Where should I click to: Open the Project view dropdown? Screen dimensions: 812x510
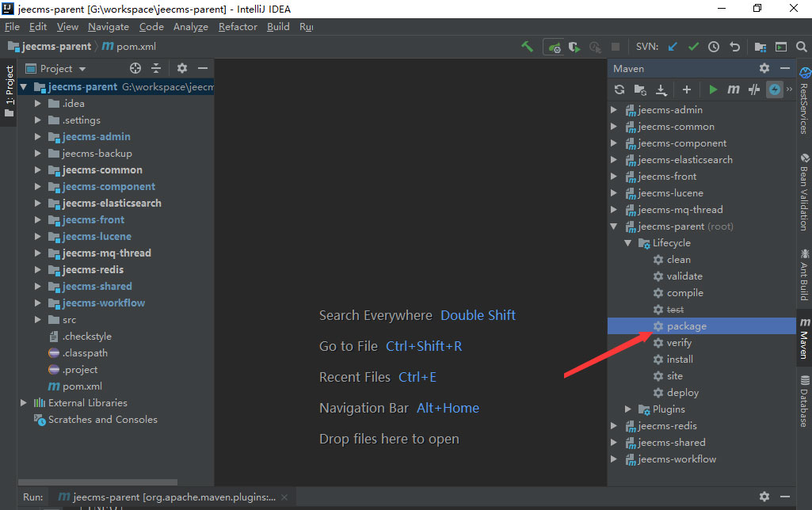point(82,69)
